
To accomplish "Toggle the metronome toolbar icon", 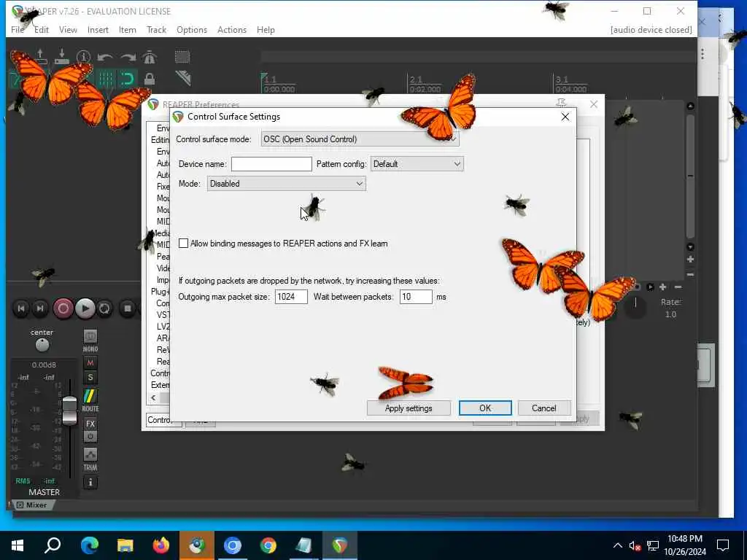I will [150, 57].
